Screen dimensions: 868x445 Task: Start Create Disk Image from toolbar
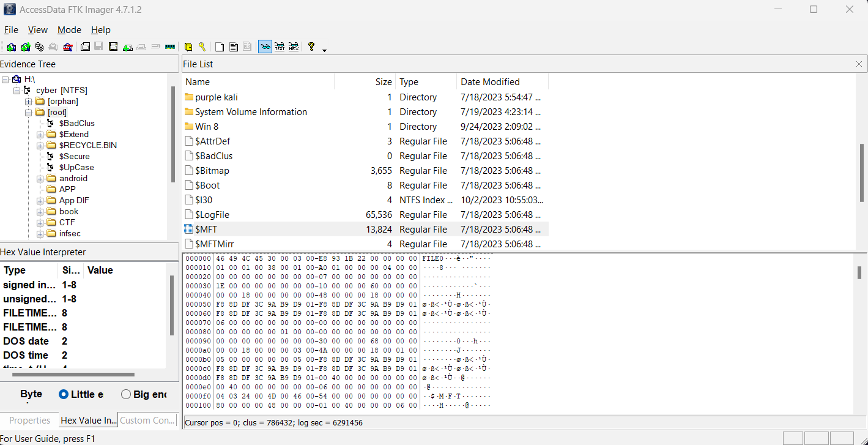85,47
